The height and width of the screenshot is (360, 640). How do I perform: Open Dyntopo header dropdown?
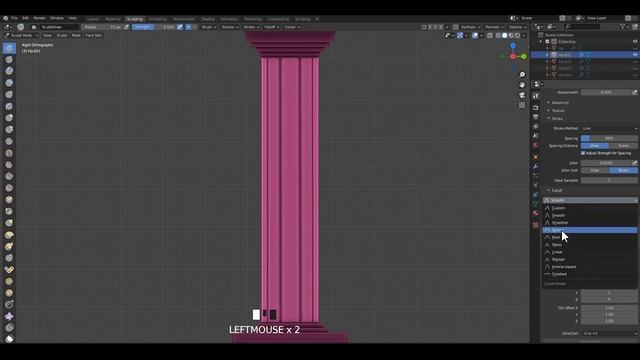tap(470, 27)
